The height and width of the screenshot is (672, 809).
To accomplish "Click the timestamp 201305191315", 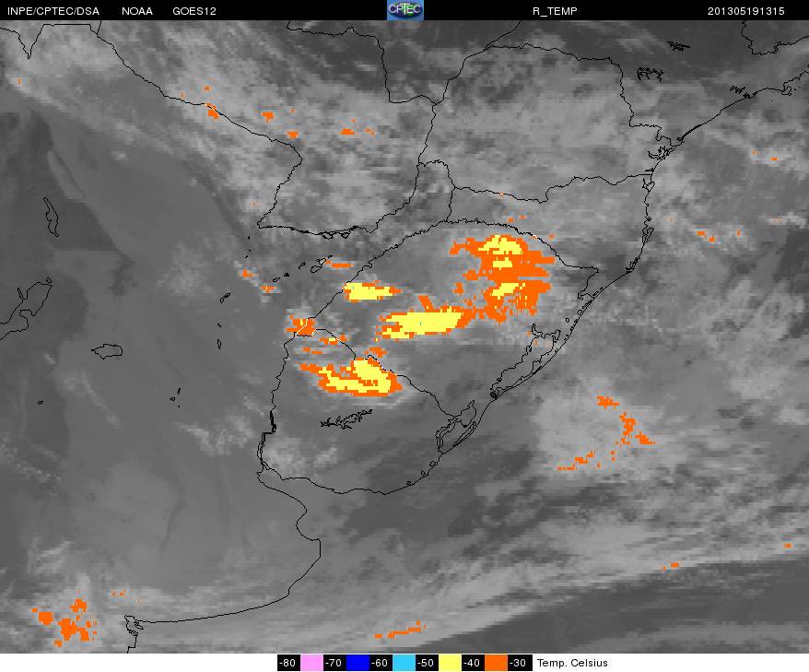I will click(x=746, y=11).
